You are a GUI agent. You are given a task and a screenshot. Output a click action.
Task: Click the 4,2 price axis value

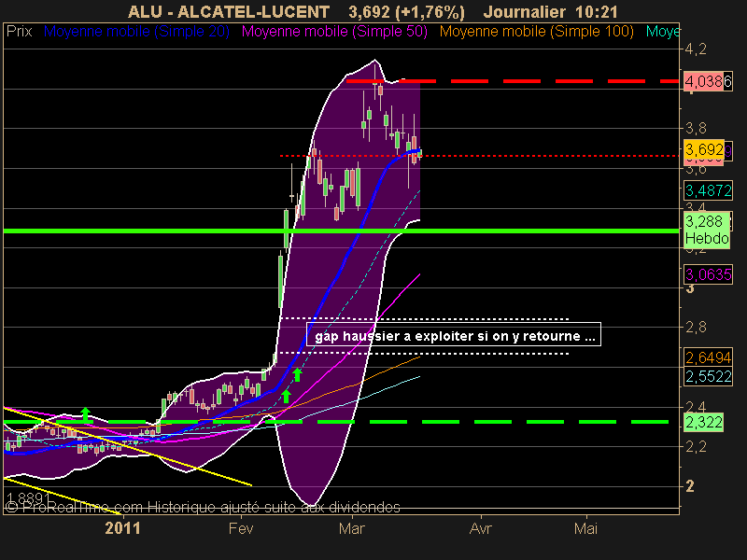[x=696, y=49]
